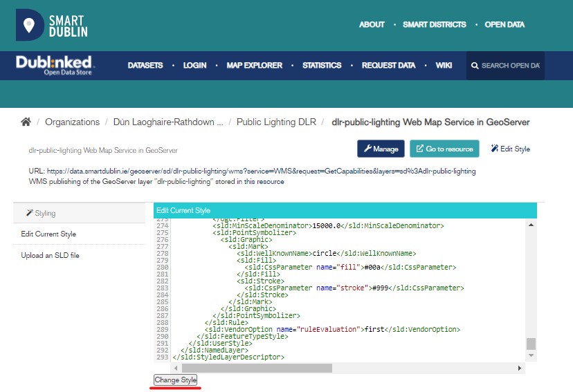Image resolution: width=573 pixels, height=392 pixels.
Task: Open the Datasets menu item
Action: [x=145, y=66]
